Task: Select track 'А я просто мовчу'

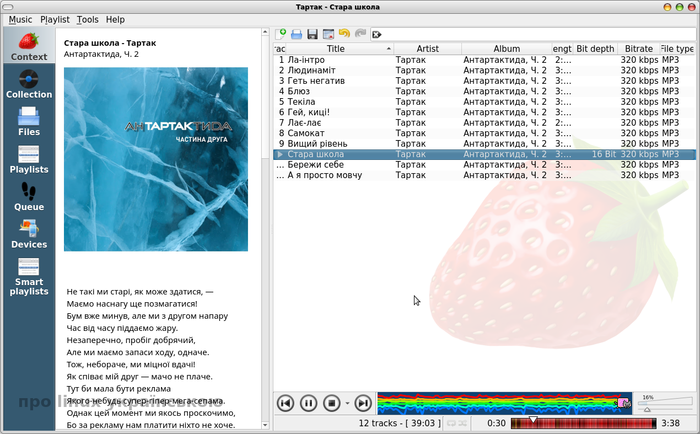Action: tap(484, 175)
